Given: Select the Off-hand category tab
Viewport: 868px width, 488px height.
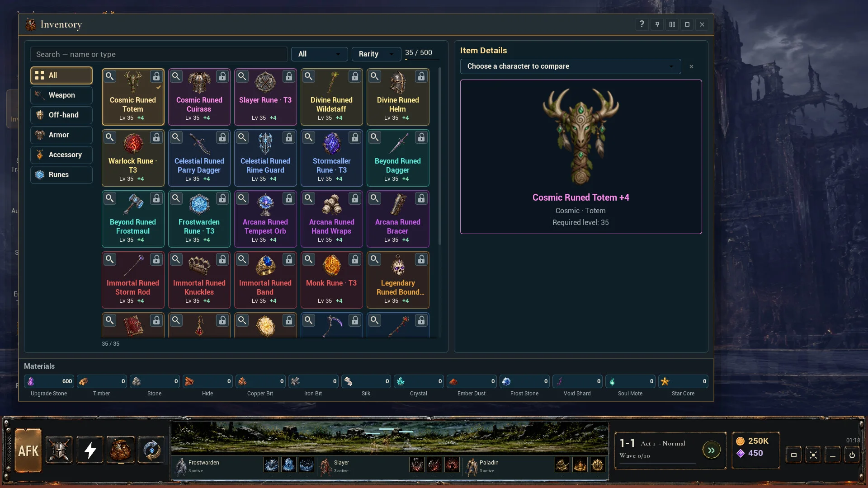Looking at the screenshot, I should (61, 115).
